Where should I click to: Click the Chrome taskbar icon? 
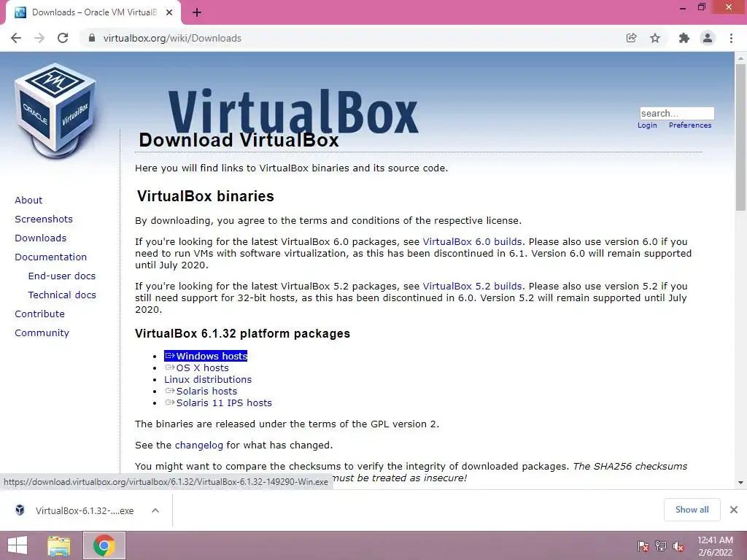click(x=104, y=545)
